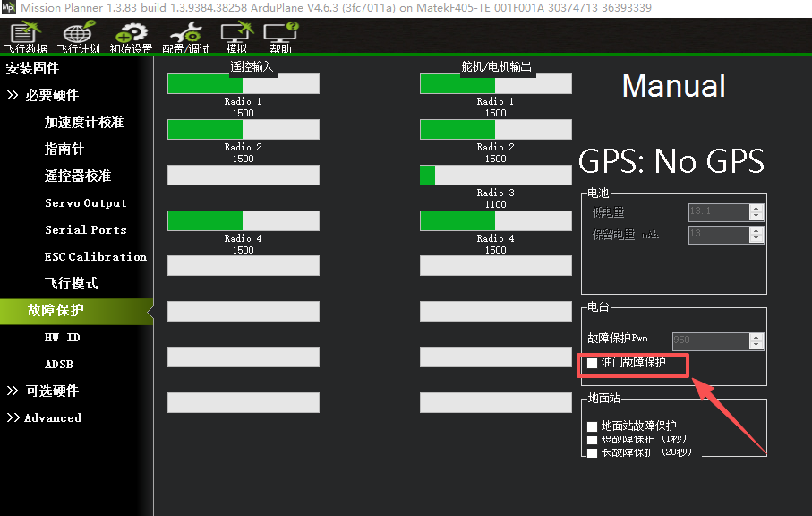
Task: Click the 故障保护Pwm 950 field
Action: 711,341
